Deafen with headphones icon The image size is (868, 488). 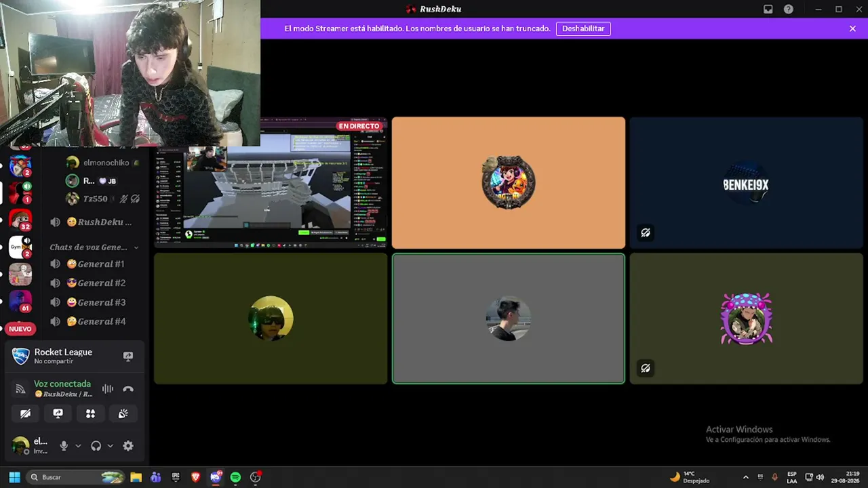[x=96, y=445]
